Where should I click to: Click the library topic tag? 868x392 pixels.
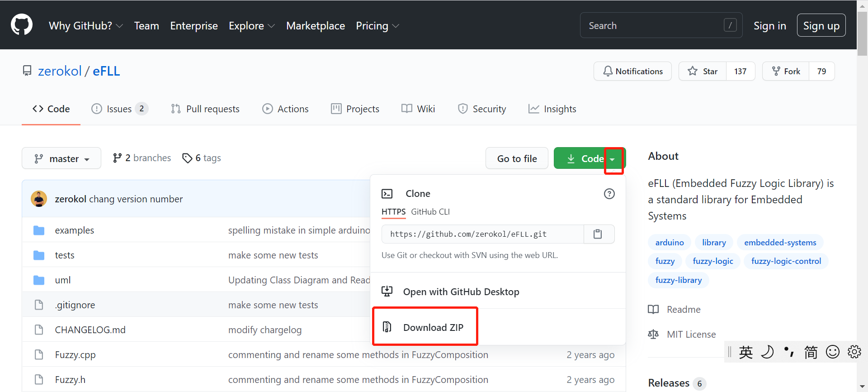point(714,243)
